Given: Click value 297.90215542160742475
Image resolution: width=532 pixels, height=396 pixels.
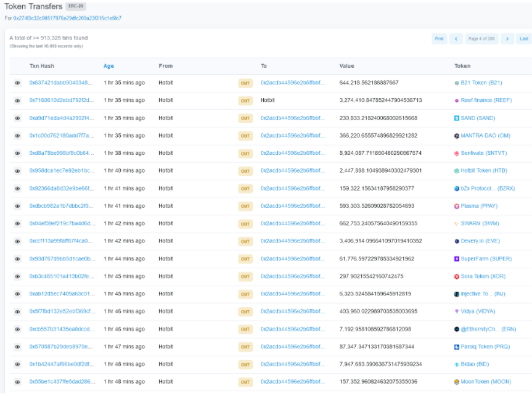Looking at the screenshot, I should [371, 276].
